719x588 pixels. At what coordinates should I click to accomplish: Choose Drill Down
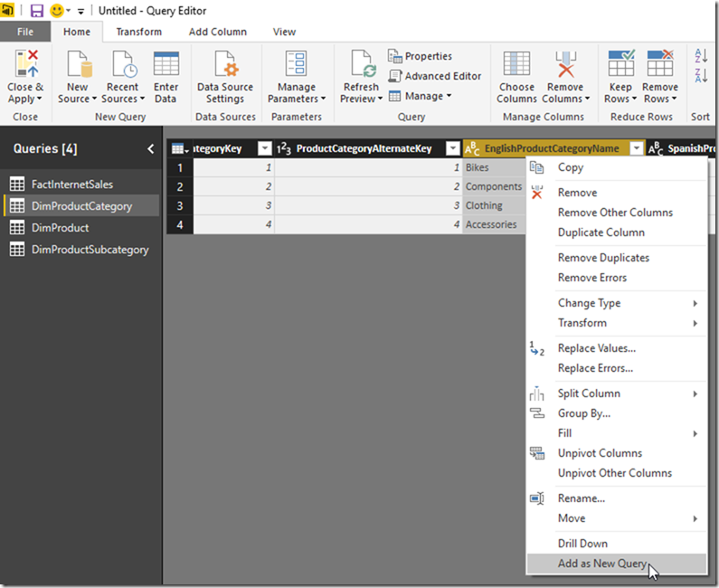tap(617, 544)
